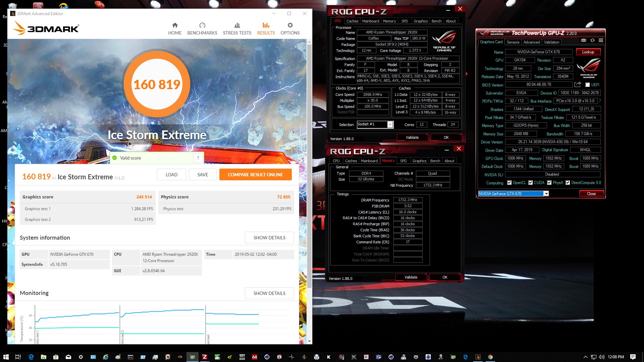Image resolution: width=644 pixels, height=362 pixels.
Task: Click the green Valid score check icon
Action: pos(114,158)
